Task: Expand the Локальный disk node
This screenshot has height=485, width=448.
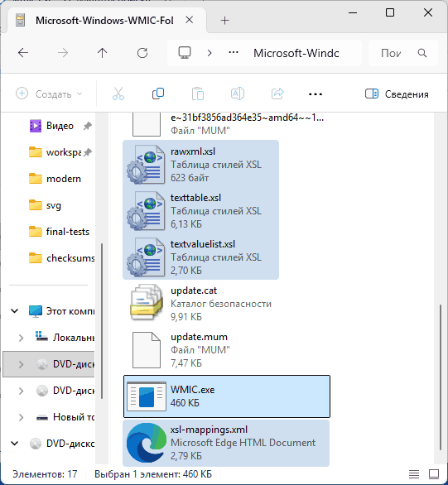Action: [x=21, y=338]
